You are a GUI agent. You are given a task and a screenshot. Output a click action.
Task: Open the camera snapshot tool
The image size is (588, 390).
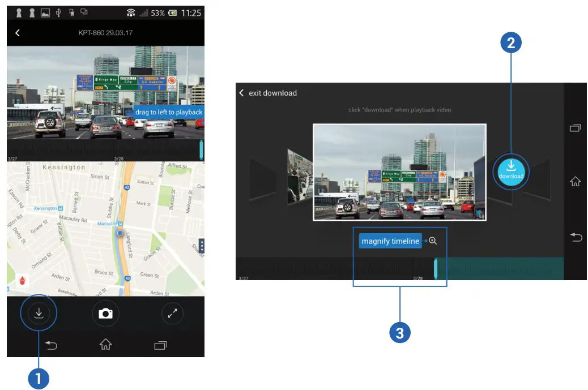click(105, 313)
